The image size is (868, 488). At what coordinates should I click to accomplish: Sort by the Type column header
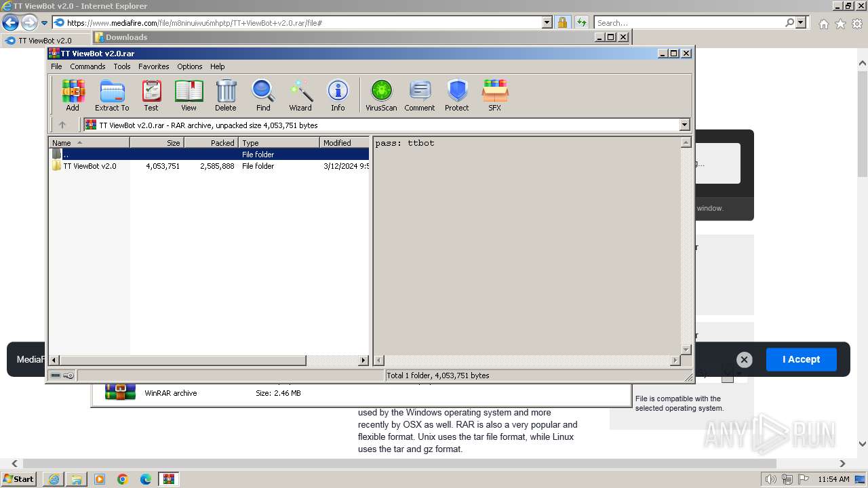tap(279, 142)
